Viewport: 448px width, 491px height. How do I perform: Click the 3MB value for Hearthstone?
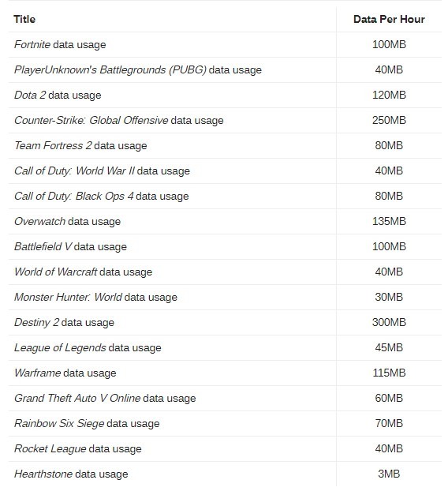tap(389, 474)
